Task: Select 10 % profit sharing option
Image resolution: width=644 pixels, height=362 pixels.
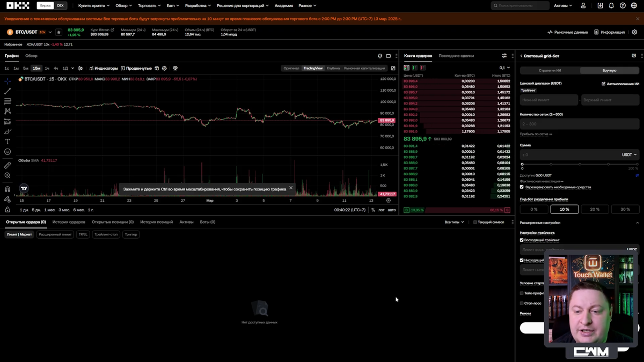Action: pos(564,209)
